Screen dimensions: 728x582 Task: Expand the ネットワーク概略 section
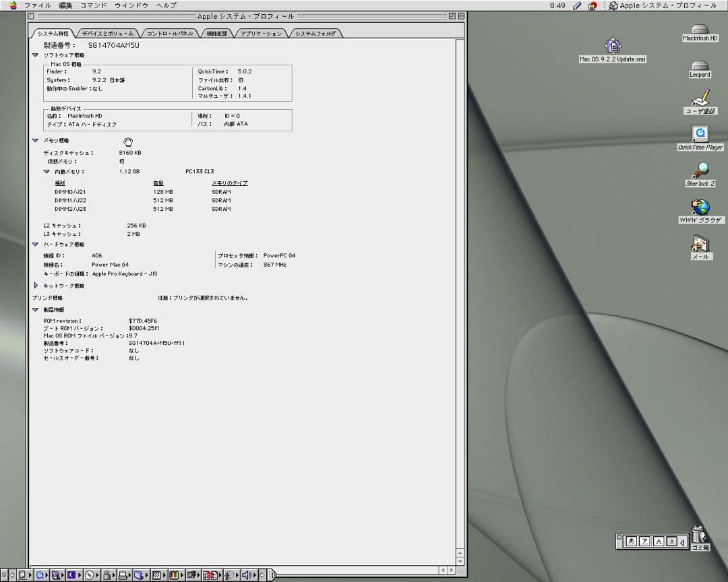35,286
